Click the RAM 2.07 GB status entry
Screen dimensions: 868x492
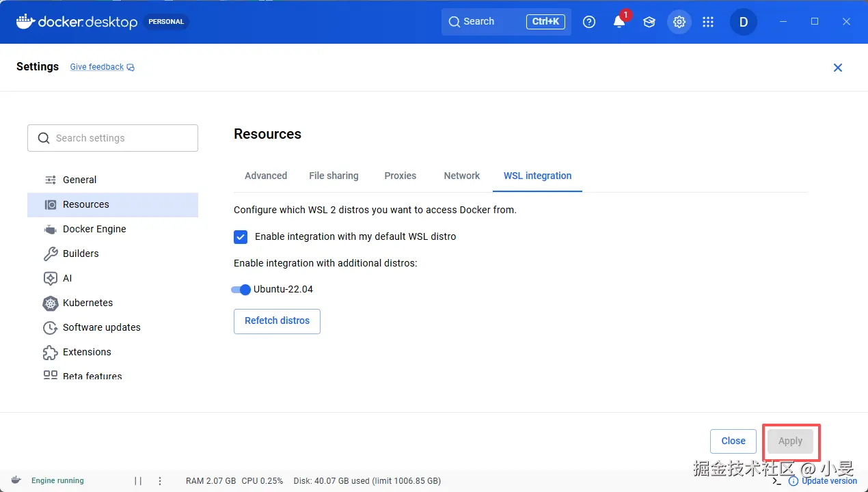click(211, 481)
